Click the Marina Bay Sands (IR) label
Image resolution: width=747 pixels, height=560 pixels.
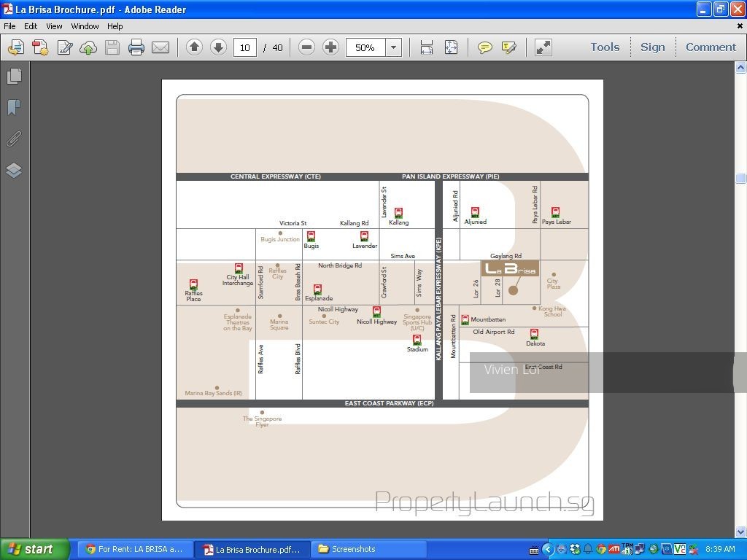[x=214, y=393]
